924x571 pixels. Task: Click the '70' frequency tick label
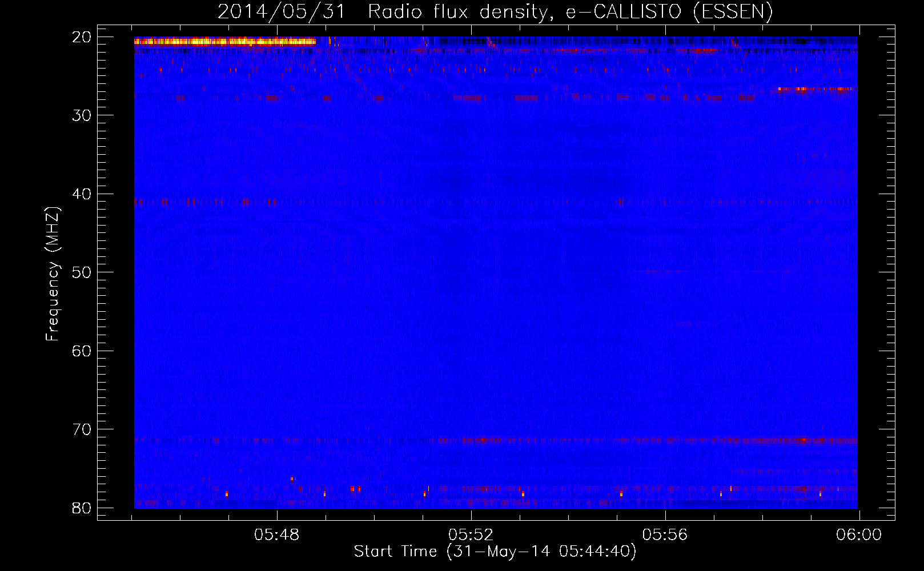(82, 429)
